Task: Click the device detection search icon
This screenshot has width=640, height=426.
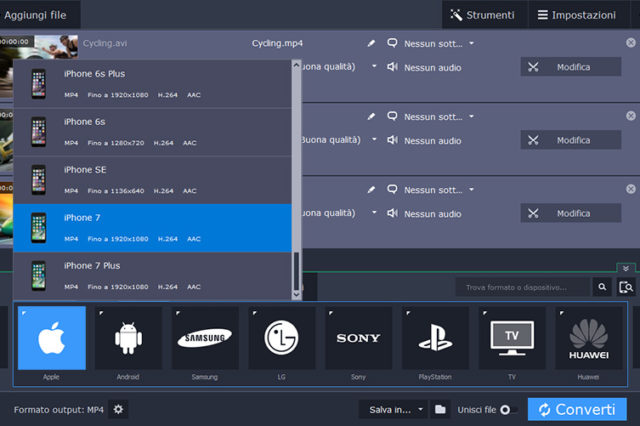Action: click(627, 287)
